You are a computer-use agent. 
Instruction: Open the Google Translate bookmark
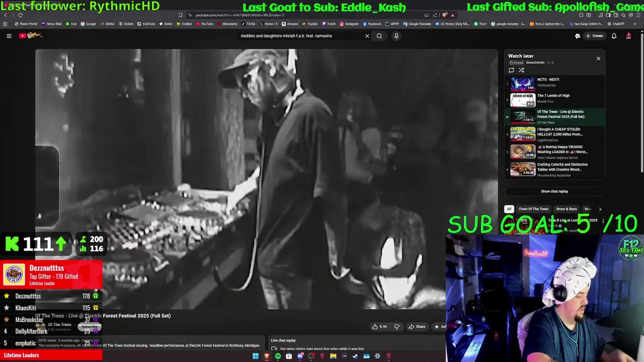point(417,24)
